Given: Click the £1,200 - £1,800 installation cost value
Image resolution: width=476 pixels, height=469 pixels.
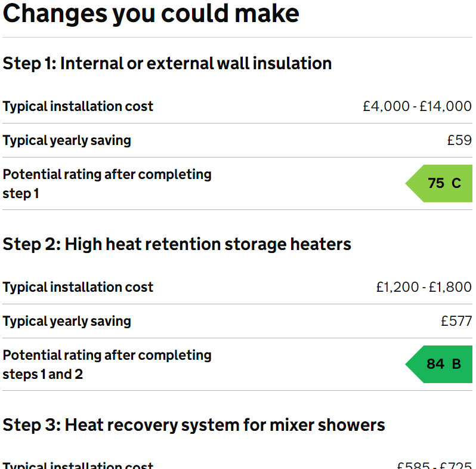Looking at the screenshot, I should (424, 288).
